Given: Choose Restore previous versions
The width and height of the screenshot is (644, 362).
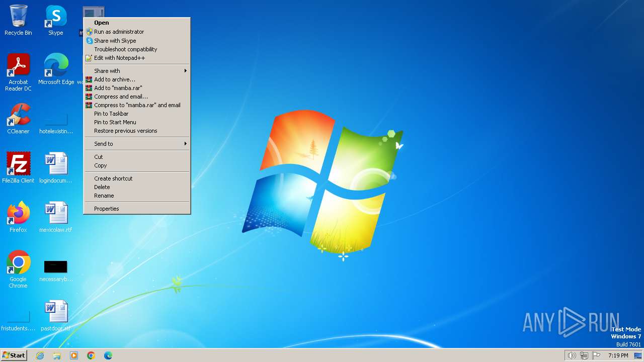Looking at the screenshot, I should (137, 131).
